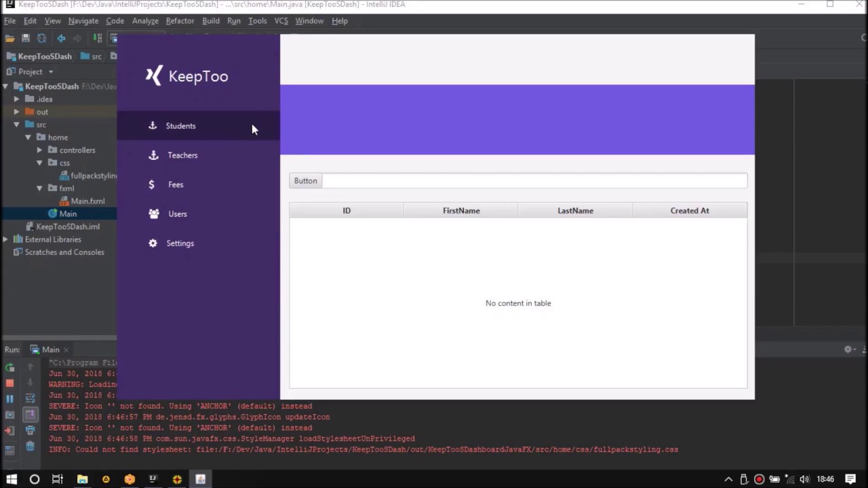868x488 pixels.
Task: Open the Refactor menu
Action: [x=180, y=21]
